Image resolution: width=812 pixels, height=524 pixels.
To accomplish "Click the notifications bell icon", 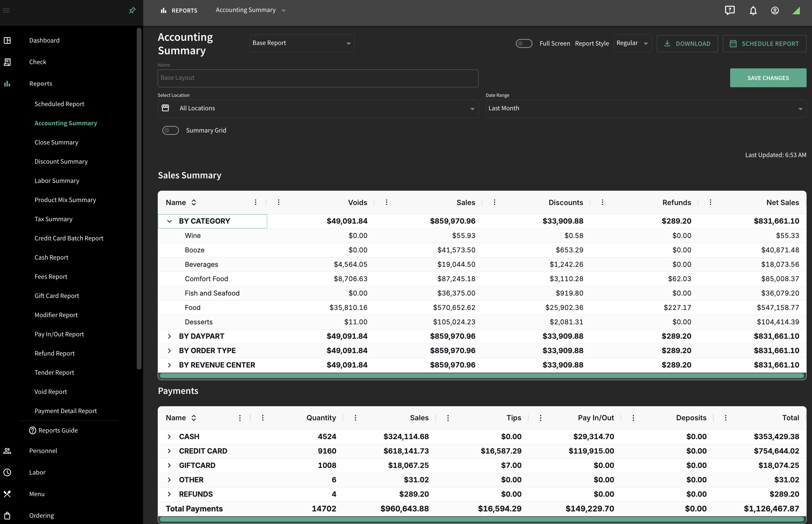I will (x=753, y=10).
